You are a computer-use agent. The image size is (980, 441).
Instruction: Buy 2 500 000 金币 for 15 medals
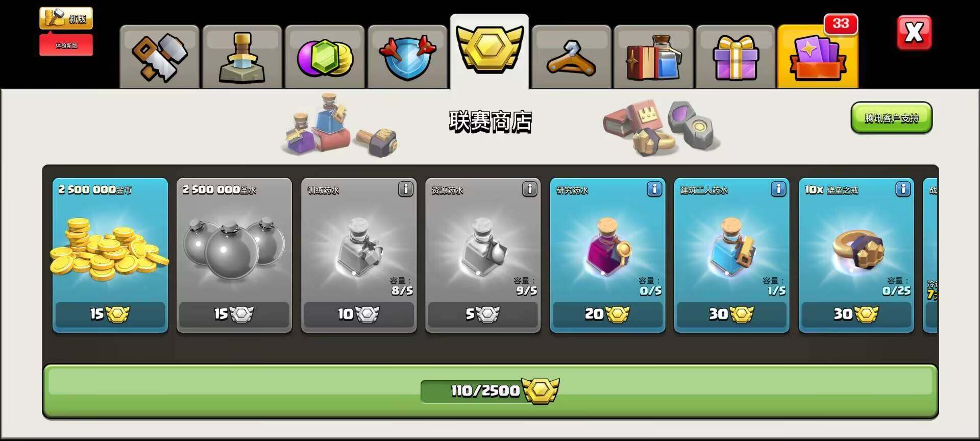point(110,314)
